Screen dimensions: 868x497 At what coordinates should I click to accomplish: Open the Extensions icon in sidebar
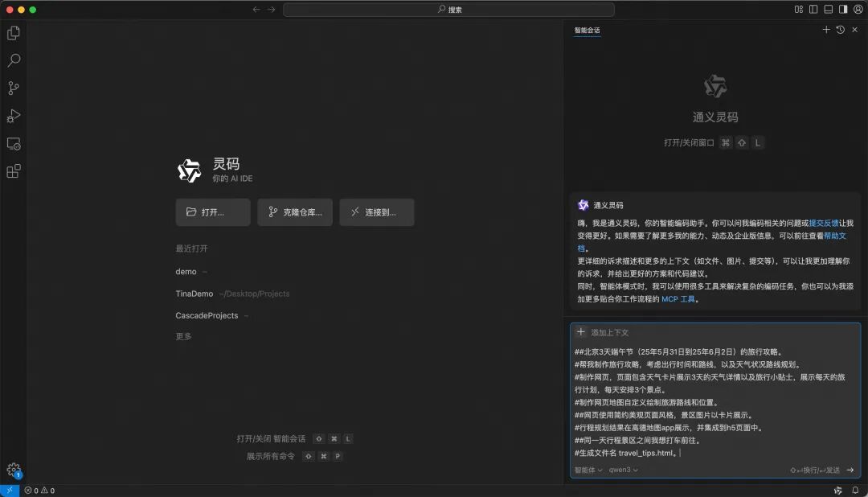pos(14,171)
